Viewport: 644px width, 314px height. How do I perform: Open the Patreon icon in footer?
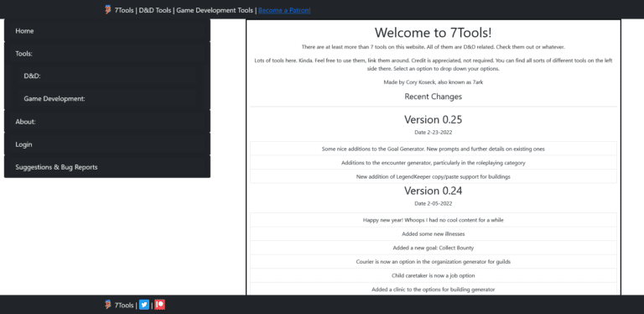160,305
